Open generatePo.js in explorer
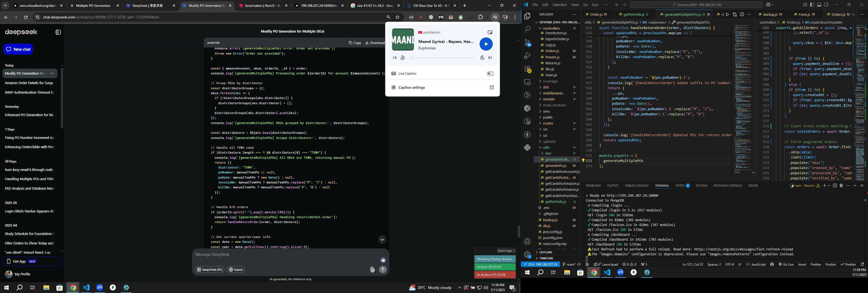This screenshot has height=293, width=868. pyautogui.click(x=556, y=166)
